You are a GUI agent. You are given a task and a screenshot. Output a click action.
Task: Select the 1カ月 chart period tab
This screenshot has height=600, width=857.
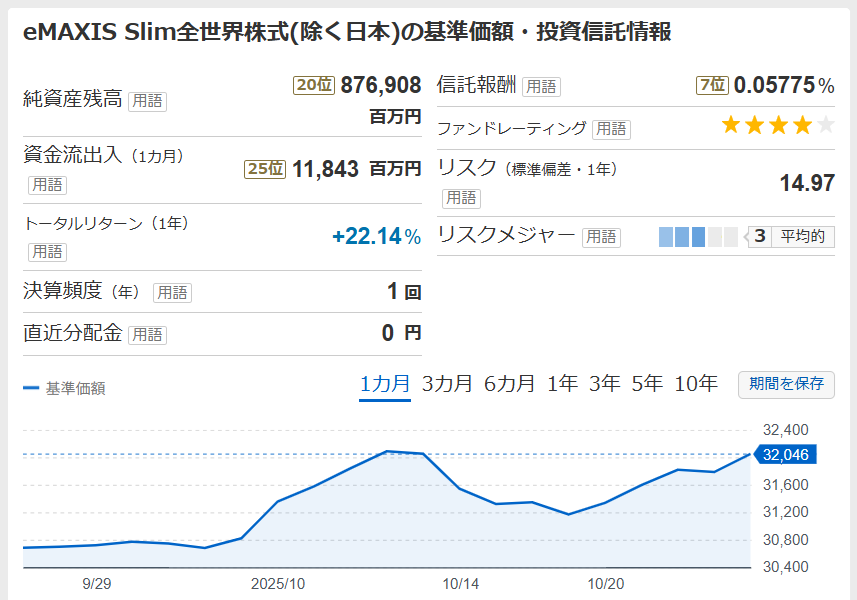pyautogui.click(x=385, y=384)
